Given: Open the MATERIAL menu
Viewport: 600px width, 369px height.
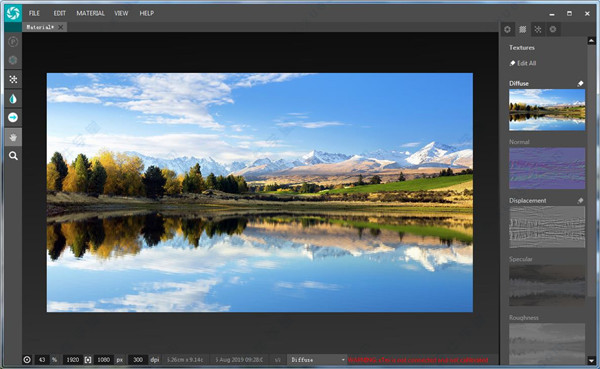Looking at the screenshot, I should click(90, 13).
